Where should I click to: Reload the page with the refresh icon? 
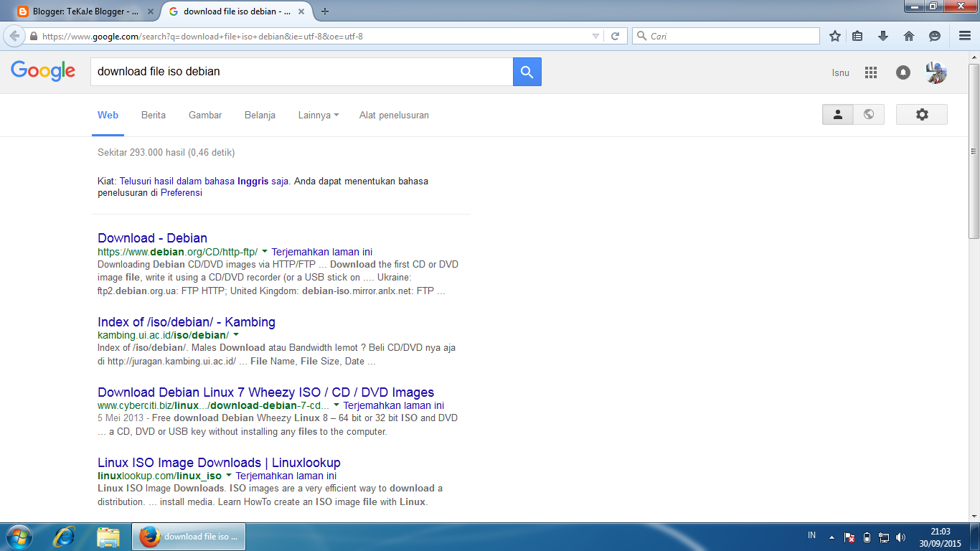(615, 36)
